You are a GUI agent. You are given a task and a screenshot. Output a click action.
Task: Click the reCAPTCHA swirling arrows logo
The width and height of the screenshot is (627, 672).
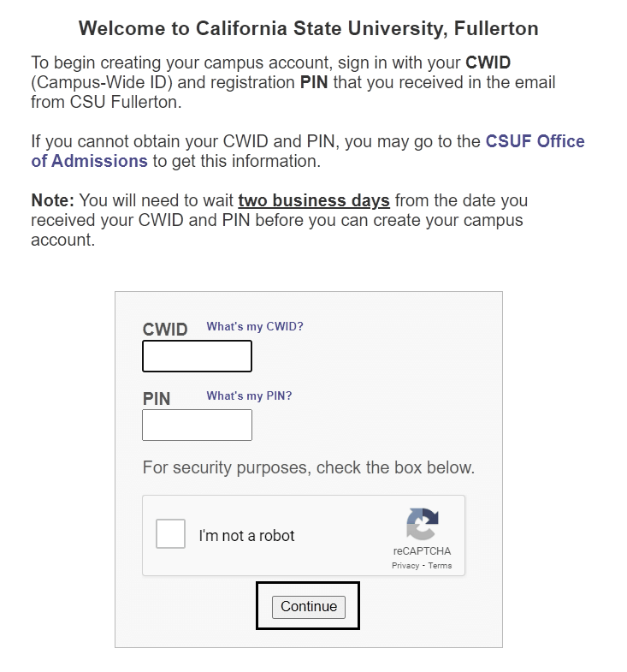click(423, 524)
